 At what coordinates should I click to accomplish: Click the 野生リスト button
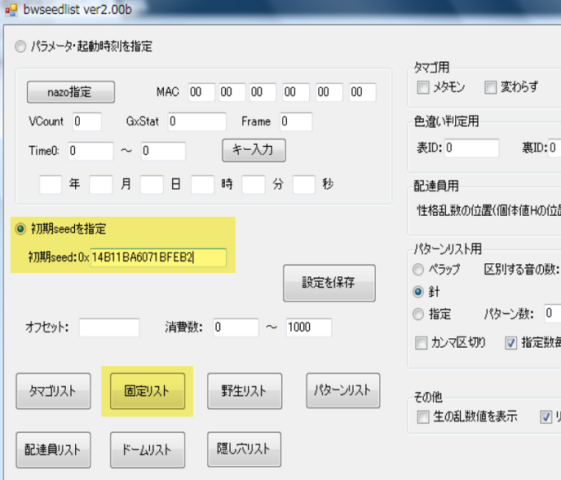click(x=244, y=391)
